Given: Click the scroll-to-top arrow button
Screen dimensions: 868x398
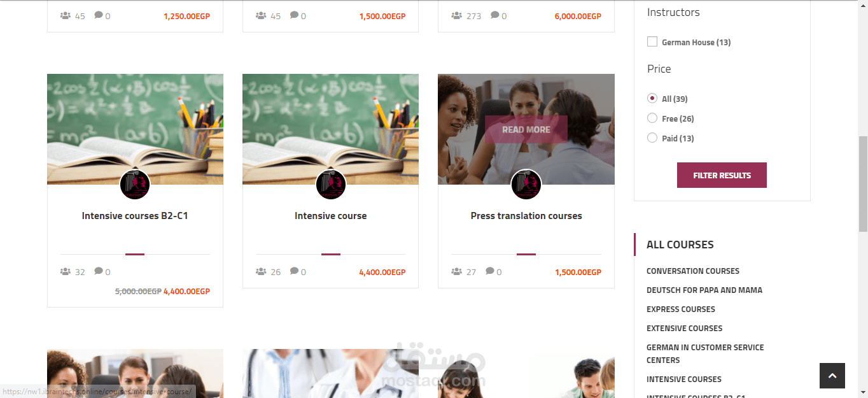Looking at the screenshot, I should click(x=832, y=376).
